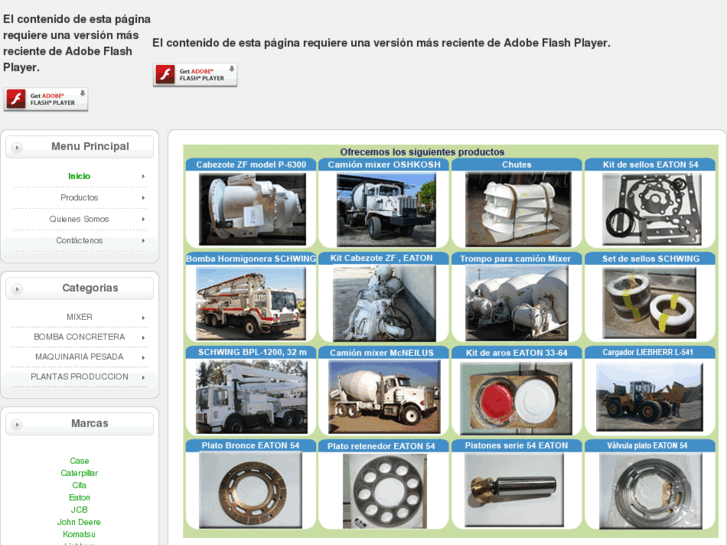The width and height of the screenshot is (727, 545).
Task: Click the round arrow icon beside Marcas
Action: [17, 424]
